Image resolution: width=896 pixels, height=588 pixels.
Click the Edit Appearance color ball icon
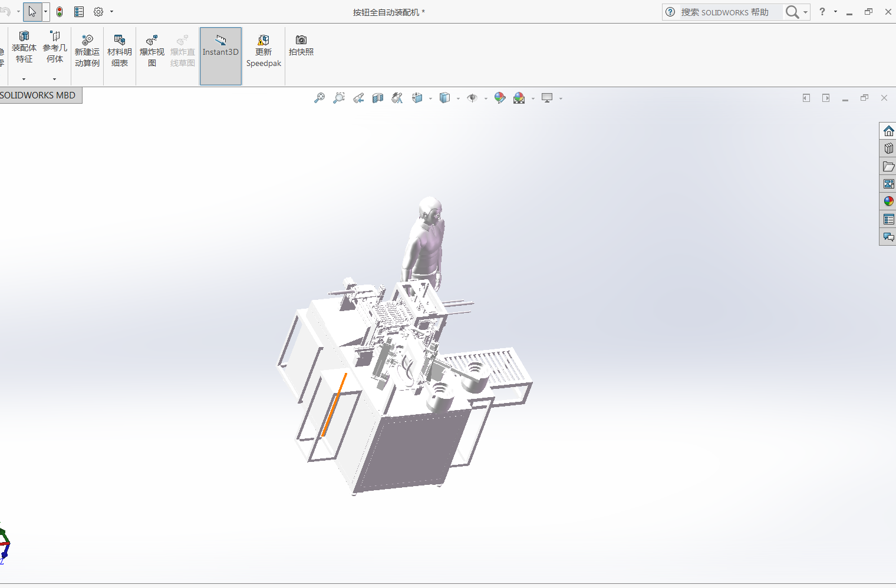[x=500, y=98]
